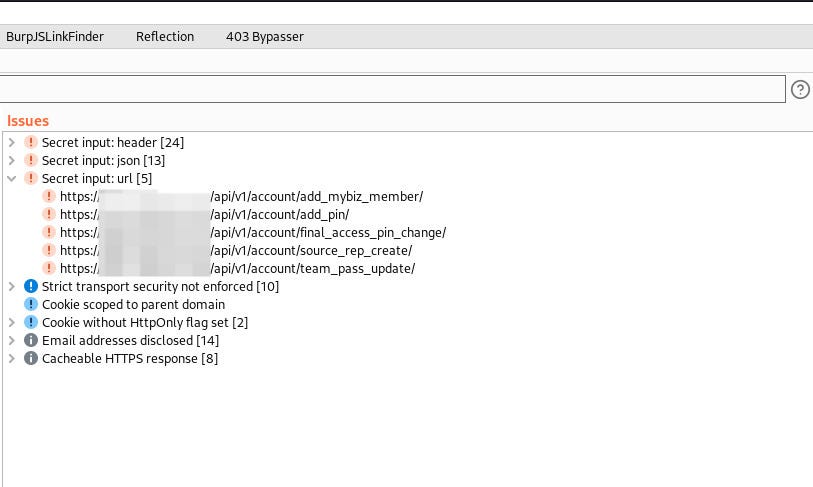
Task: Click blue icon beside Cookie scoped to parent domain
Action: point(31,304)
